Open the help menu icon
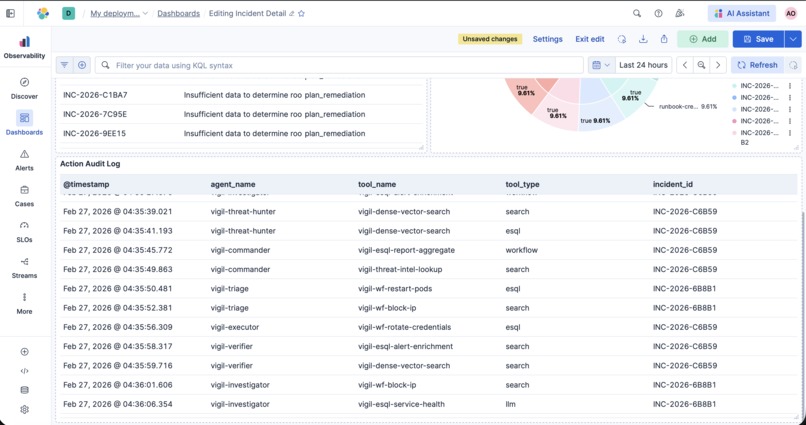 coord(658,13)
